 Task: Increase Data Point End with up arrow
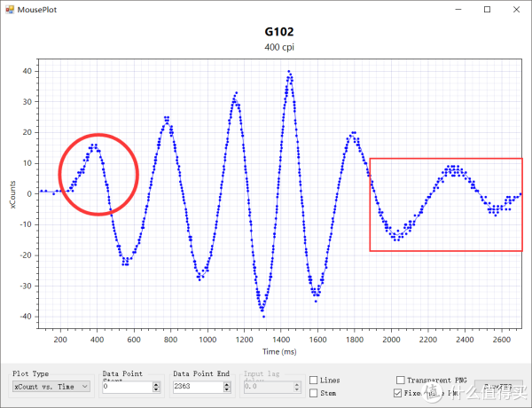pos(227,384)
